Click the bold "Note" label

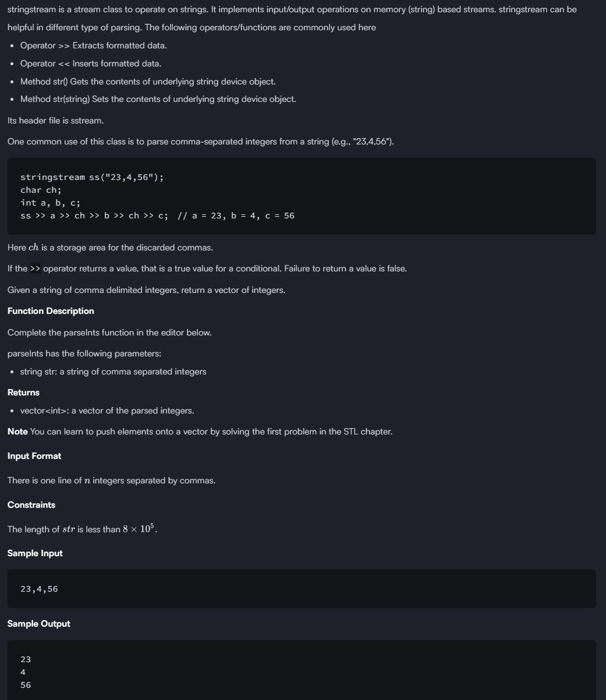point(17,432)
